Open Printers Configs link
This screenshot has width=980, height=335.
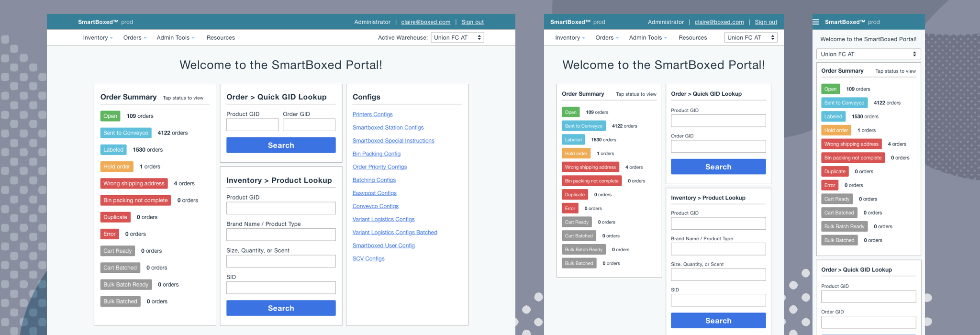pos(372,114)
